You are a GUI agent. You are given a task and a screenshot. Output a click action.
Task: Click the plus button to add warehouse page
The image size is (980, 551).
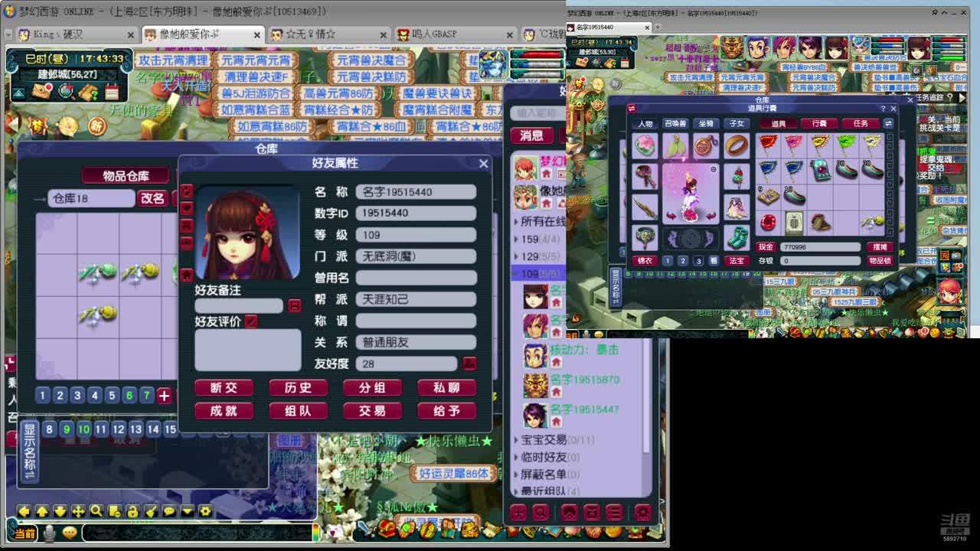click(164, 396)
